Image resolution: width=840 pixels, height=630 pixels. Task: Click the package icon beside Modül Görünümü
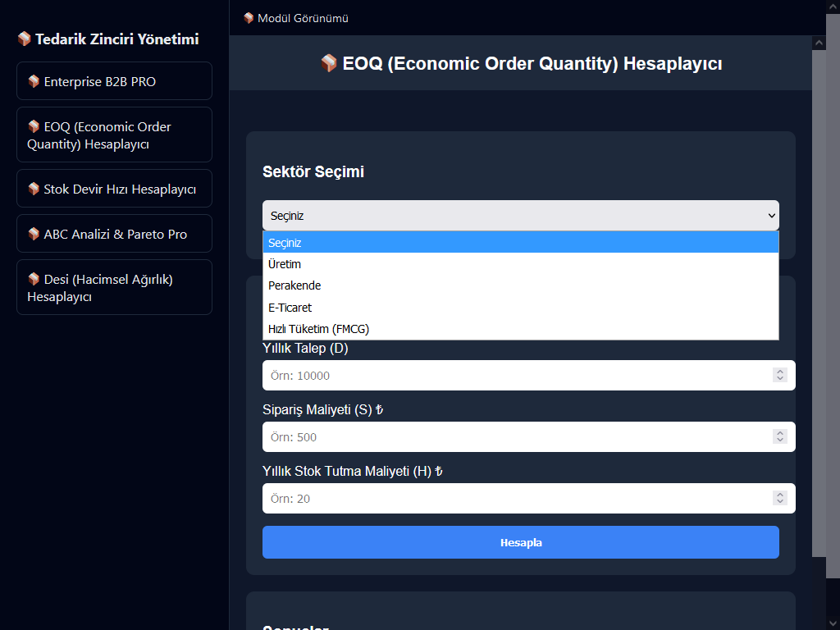[249, 18]
